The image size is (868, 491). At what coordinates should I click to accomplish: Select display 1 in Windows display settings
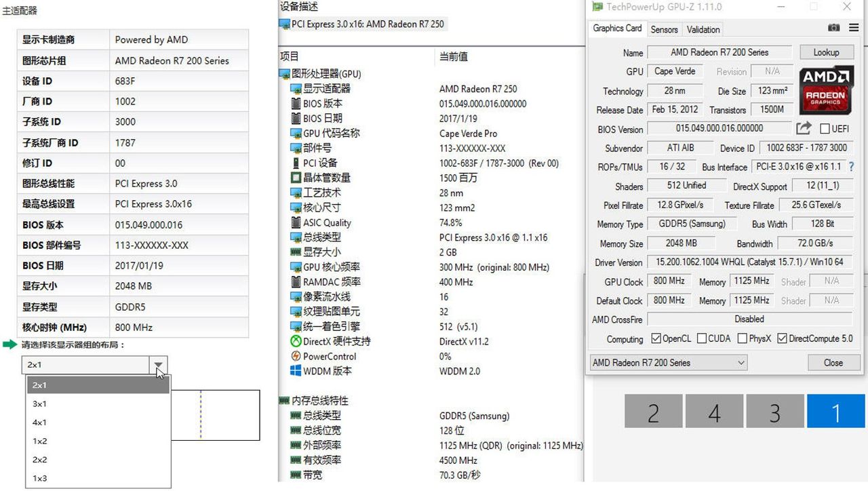(x=835, y=412)
